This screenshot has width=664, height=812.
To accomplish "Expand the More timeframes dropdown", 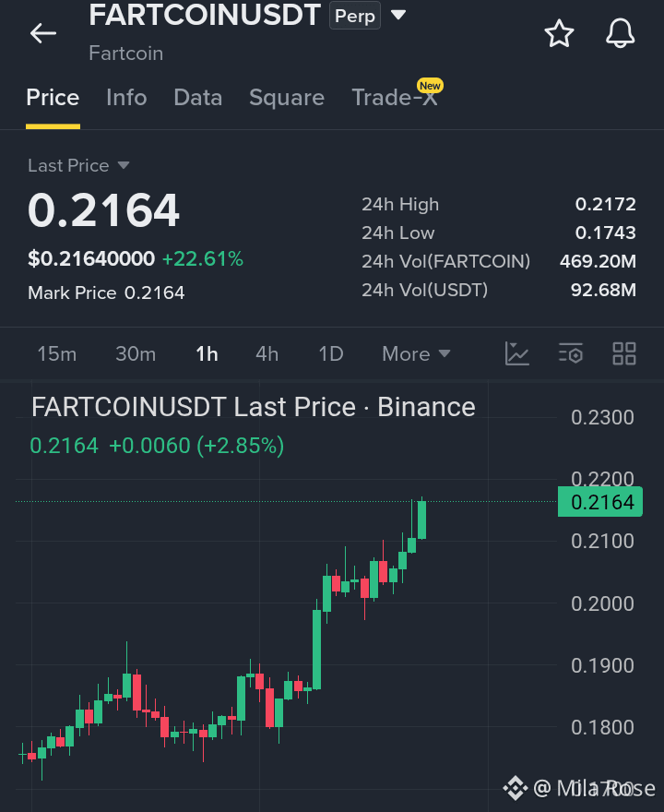I will point(416,354).
